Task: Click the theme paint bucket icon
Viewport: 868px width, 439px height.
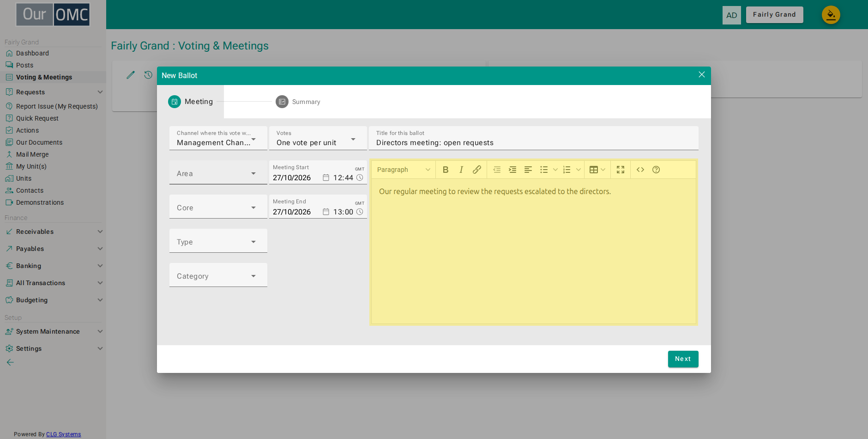Action: [x=831, y=15]
